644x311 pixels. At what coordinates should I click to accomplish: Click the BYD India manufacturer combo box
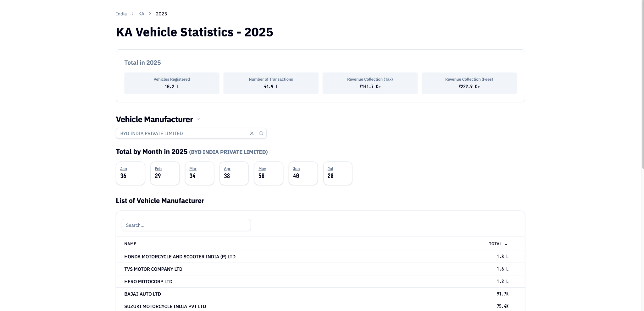(x=182, y=134)
